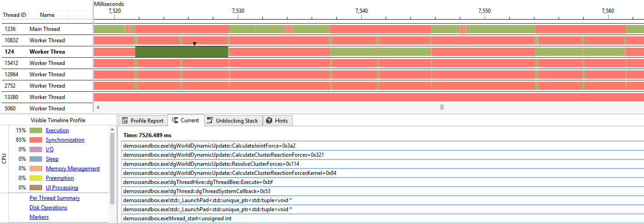Viewport: 644px width, 223px height.
Task: Sort threads by Thread ID column header
Action: click(x=14, y=15)
